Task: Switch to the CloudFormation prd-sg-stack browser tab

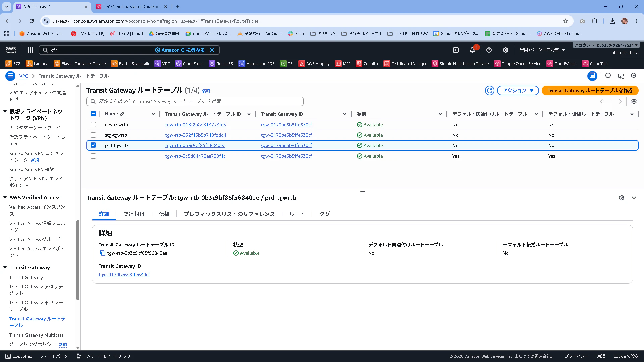Action: tap(131, 7)
